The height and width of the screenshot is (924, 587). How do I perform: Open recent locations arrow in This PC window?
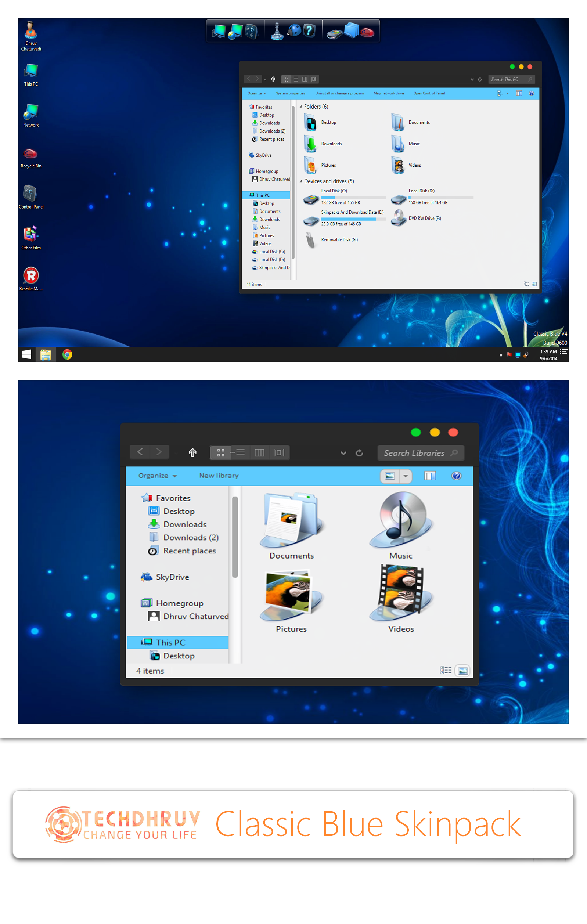(265, 79)
